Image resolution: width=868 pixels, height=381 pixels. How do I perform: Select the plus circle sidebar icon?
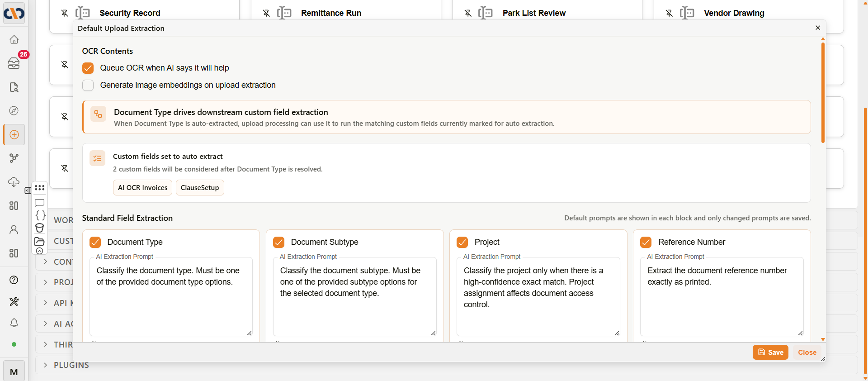[x=14, y=134]
